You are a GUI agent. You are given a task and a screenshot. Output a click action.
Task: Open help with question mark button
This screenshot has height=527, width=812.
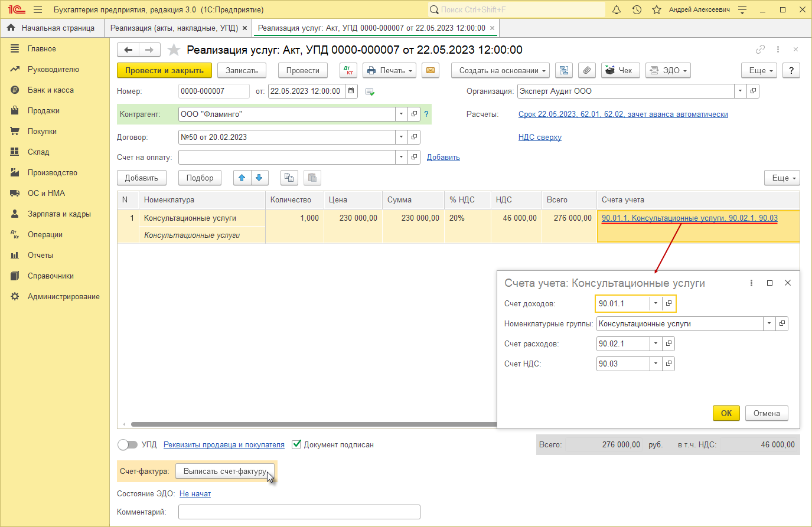[x=791, y=70]
